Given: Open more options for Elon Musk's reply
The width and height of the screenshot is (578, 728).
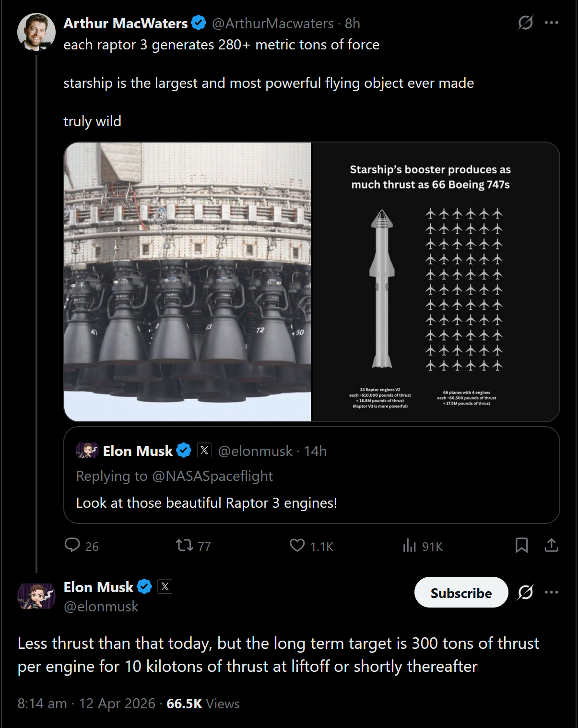Looking at the screenshot, I should pos(551,592).
